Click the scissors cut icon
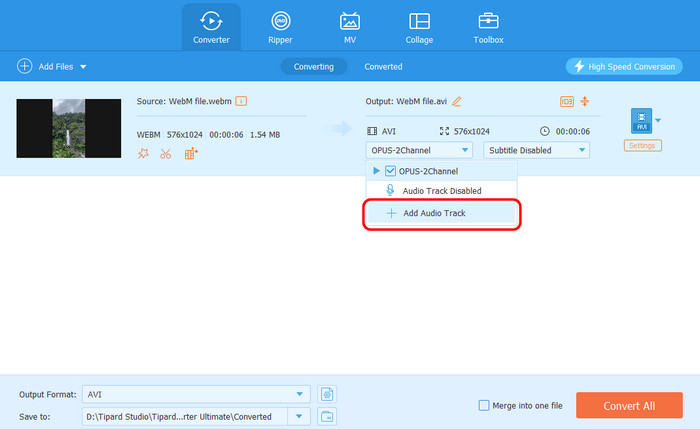The height and width of the screenshot is (429, 700). [166, 154]
